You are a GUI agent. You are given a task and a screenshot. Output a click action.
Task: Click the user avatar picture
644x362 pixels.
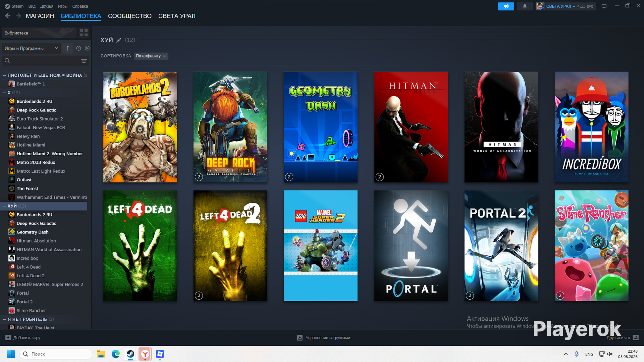point(540,6)
